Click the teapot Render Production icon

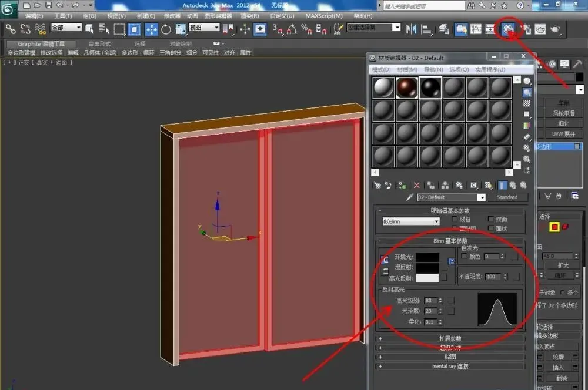click(x=555, y=29)
